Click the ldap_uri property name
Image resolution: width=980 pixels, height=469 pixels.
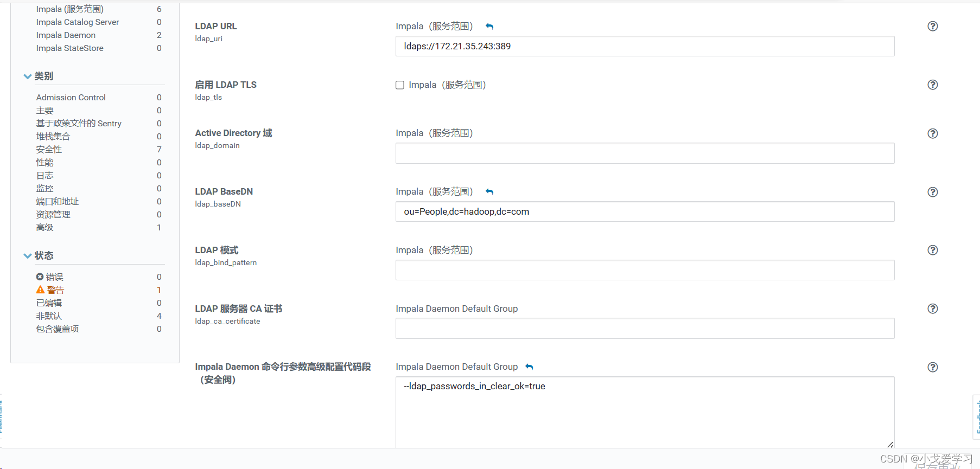pos(208,39)
